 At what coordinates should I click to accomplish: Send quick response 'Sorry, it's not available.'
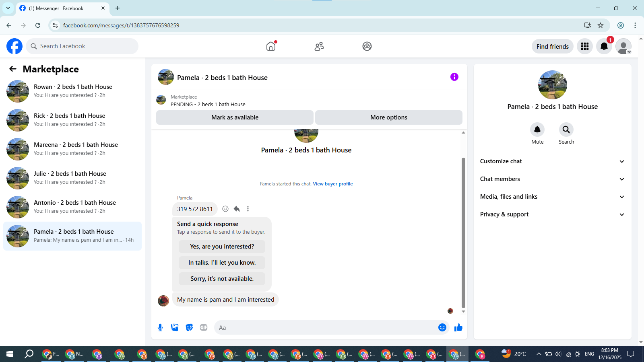click(222, 279)
